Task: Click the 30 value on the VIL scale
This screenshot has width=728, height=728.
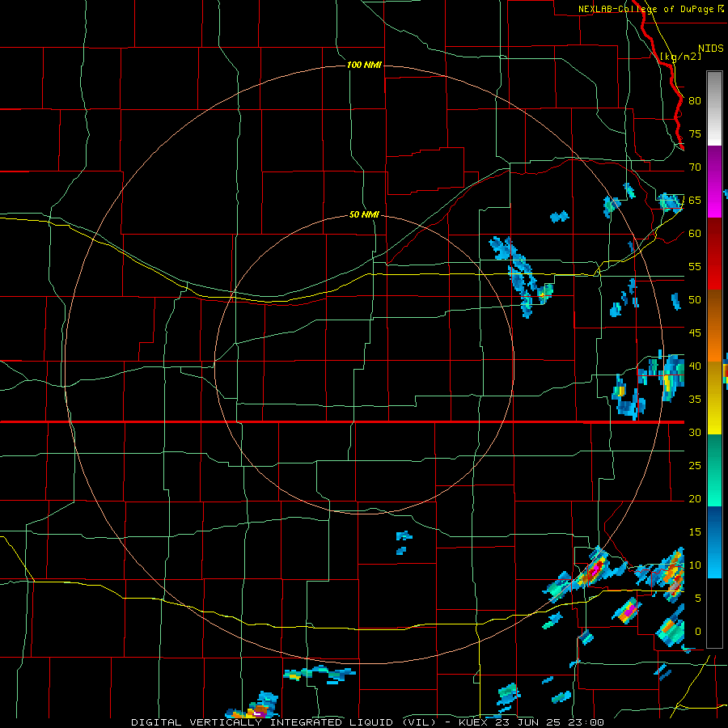Action: click(x=695, y=433)
